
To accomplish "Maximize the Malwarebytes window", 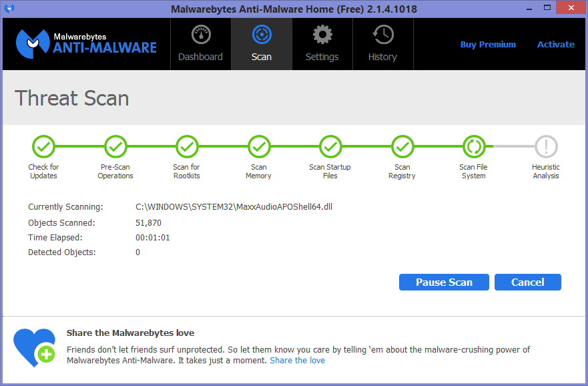I will click(x=547, y=8).
